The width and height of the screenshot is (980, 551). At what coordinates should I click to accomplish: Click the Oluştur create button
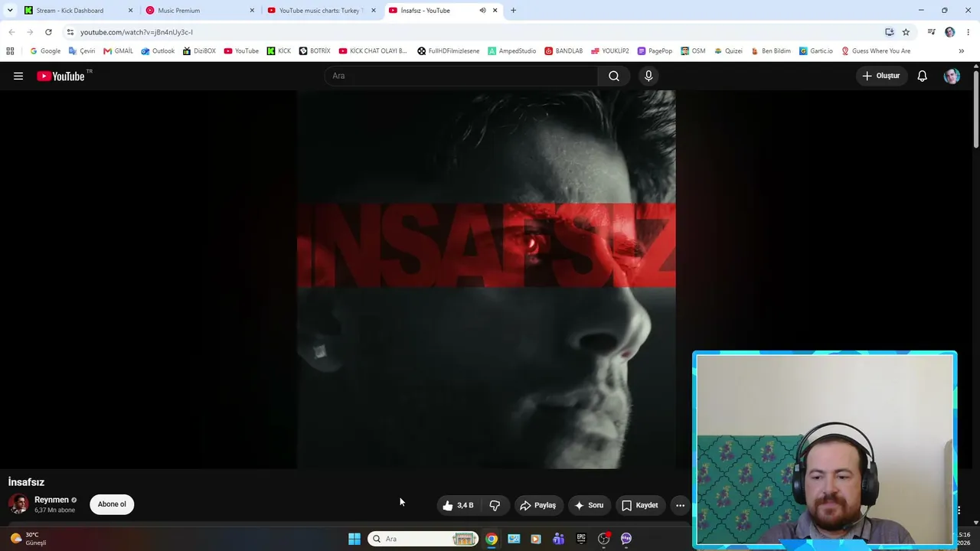click(880, 76)
